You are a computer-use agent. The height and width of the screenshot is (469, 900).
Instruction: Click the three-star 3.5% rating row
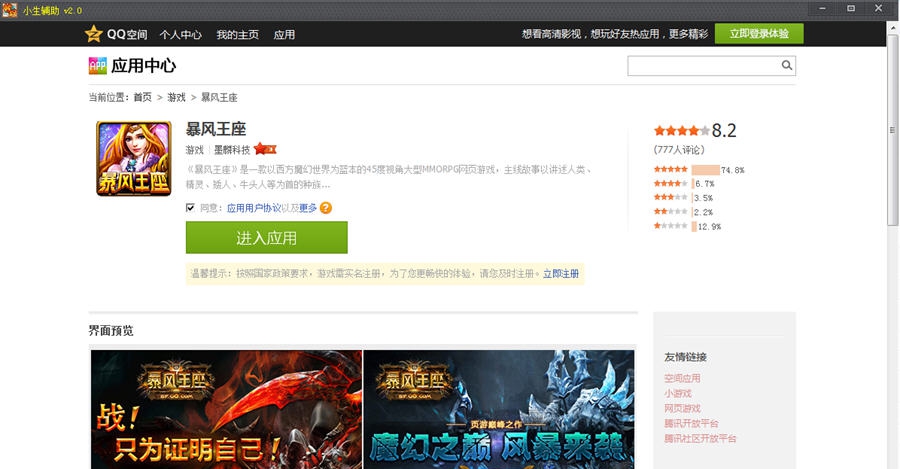tap(683, 198)
